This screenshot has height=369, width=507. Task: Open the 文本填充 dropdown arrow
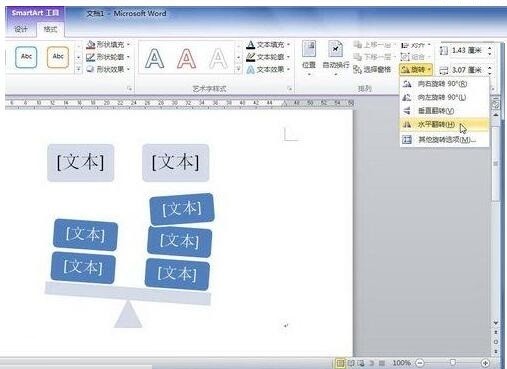[288, 44]
